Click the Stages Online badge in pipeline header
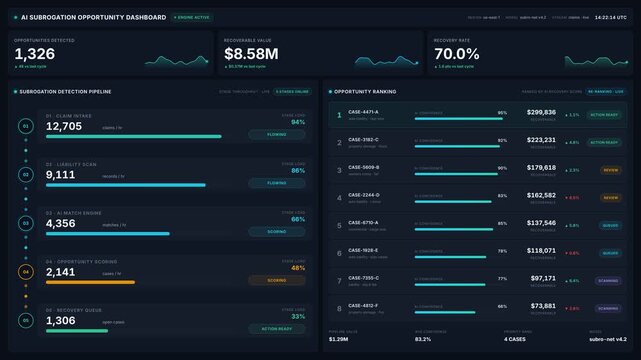The width and height of the screenshot is (641, 360). click(292, 92)
